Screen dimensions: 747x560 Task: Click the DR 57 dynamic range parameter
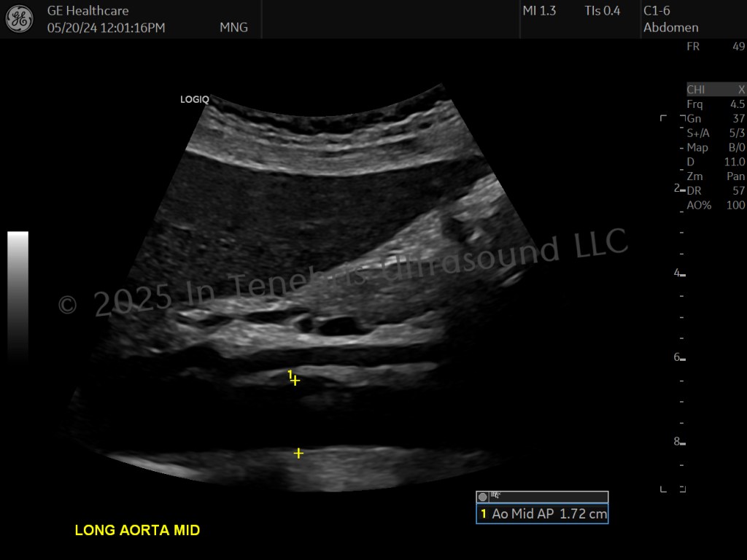pos(716,191)
